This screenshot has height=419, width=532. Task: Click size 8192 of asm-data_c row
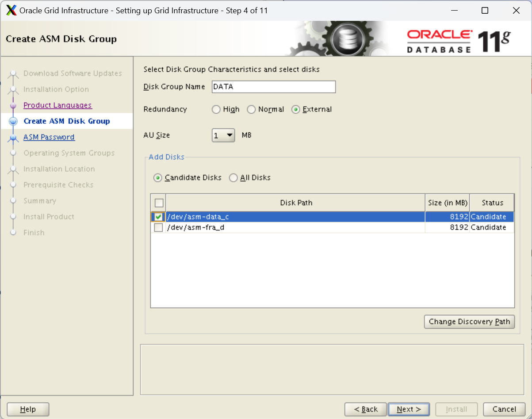click(448, 217)
